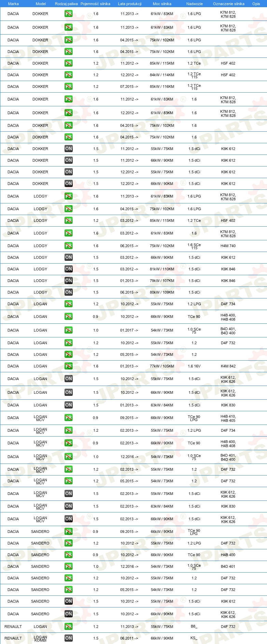The width and height of the screenshot is (267, 644).
Task: Click the engine code 'H4B 410, H4B 405'
Action: [x=228, y=418]
